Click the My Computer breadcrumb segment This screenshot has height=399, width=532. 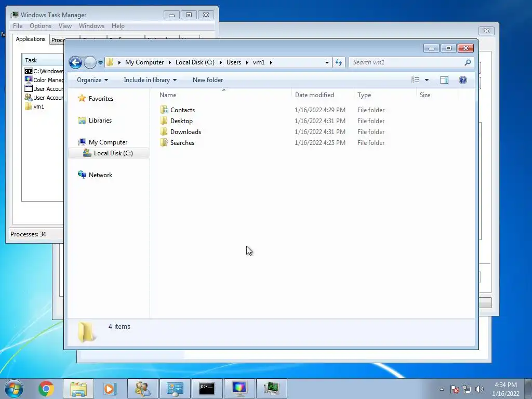pos(144,62)
